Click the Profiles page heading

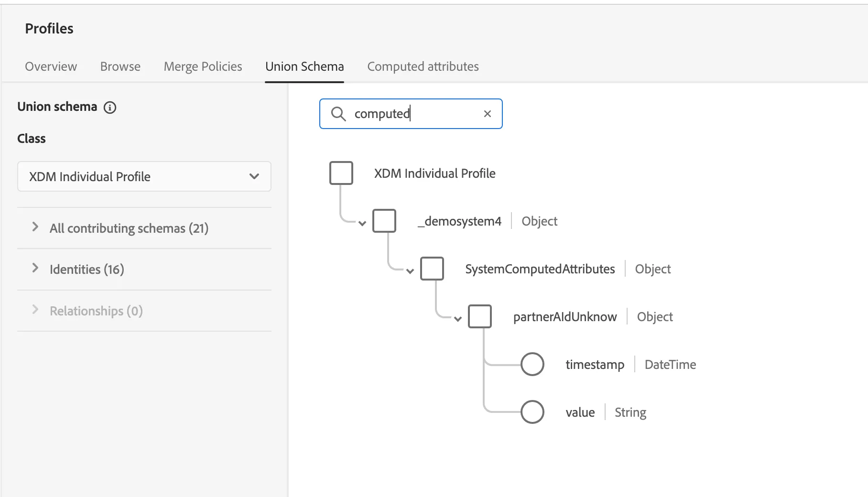(x=49, y=29)
